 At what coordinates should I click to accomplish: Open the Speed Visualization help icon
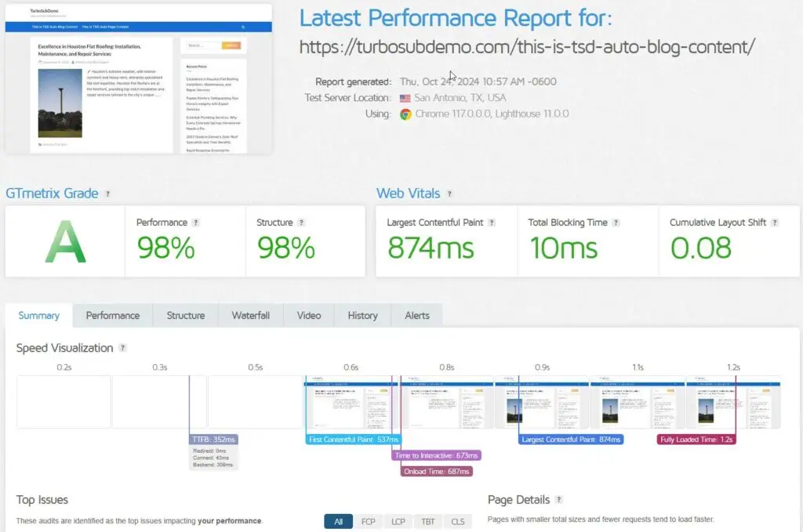[x=122, y=348]
